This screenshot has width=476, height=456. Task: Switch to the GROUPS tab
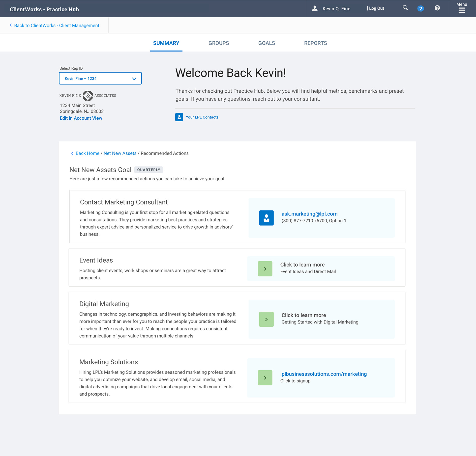219,43
